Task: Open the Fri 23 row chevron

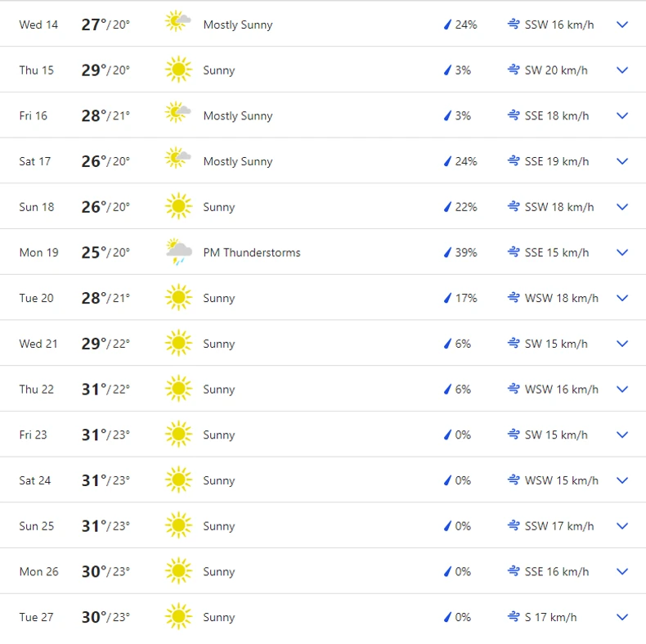Action: [622, 435]
